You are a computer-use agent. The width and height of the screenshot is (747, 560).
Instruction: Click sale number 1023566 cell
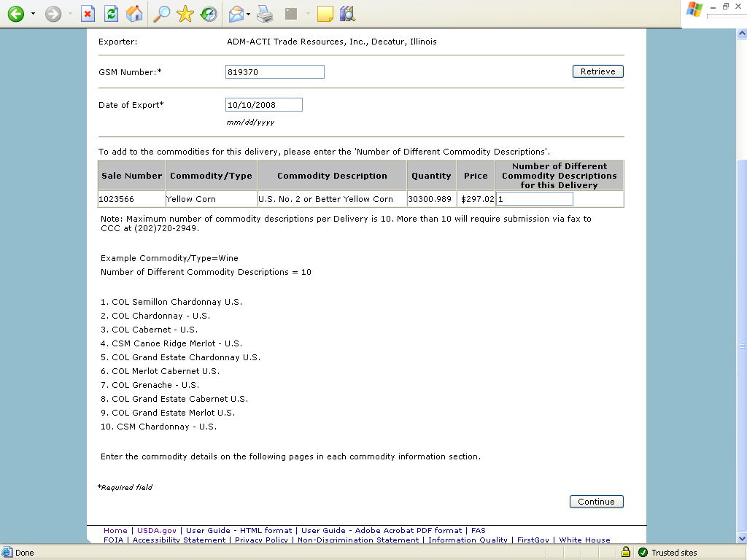[x=131, y=199]
